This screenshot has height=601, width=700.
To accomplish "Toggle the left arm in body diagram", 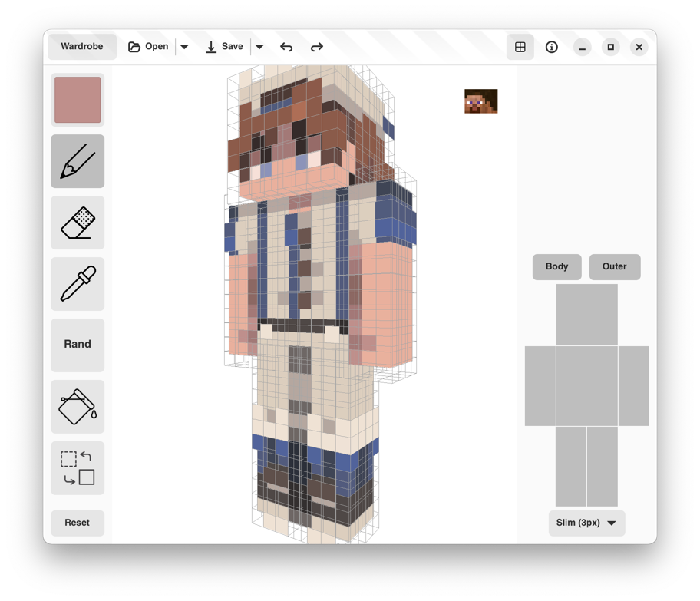I will click(540, 386).
